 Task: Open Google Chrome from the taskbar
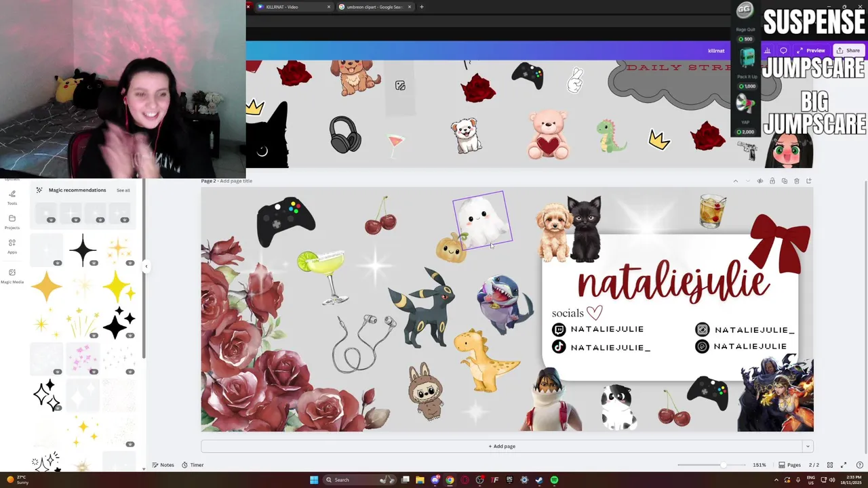point(450,480)
